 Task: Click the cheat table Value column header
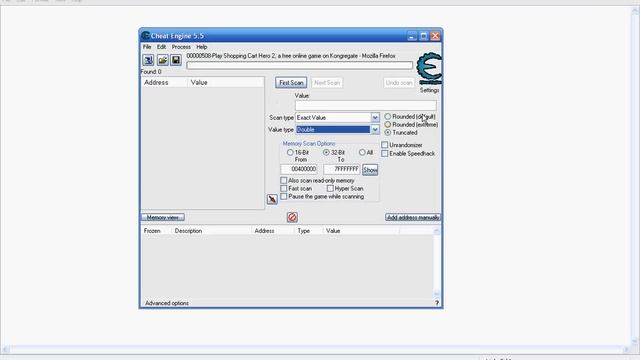point(361,231)
